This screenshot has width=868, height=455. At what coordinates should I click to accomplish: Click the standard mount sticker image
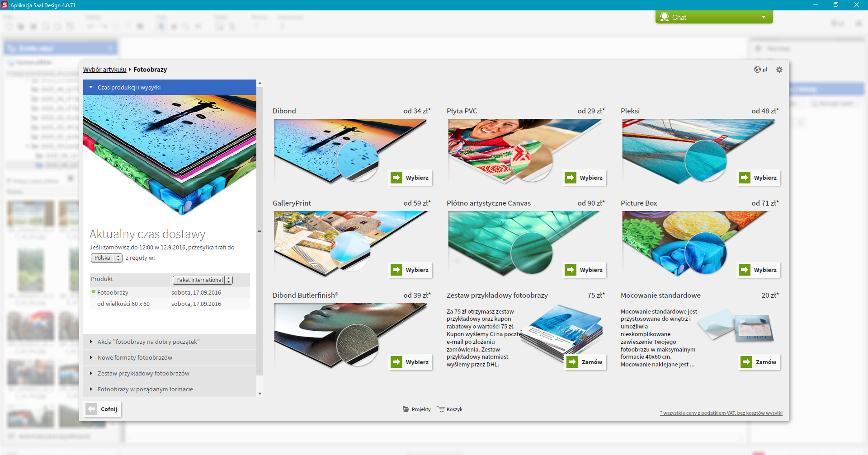(736, 325)
